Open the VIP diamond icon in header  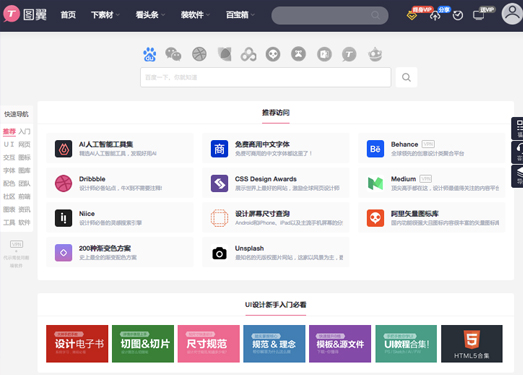tap(412, 15)
